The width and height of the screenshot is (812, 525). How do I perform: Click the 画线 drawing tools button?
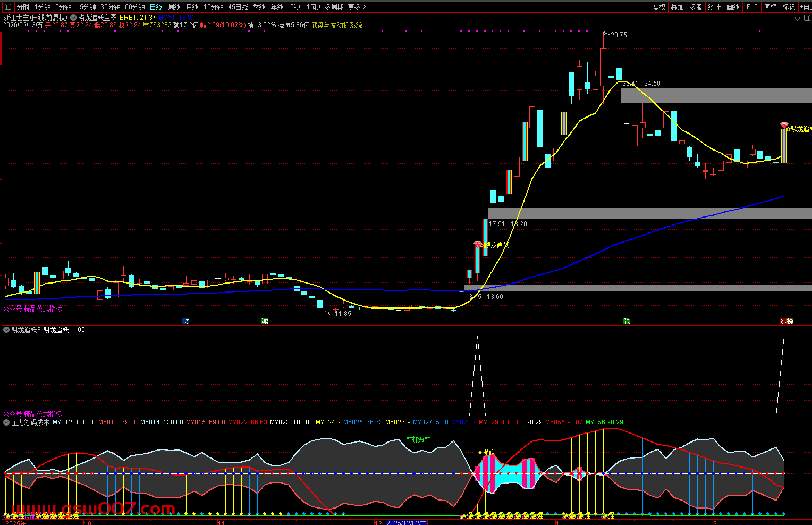pyautogui.click(x=733, y=7)
